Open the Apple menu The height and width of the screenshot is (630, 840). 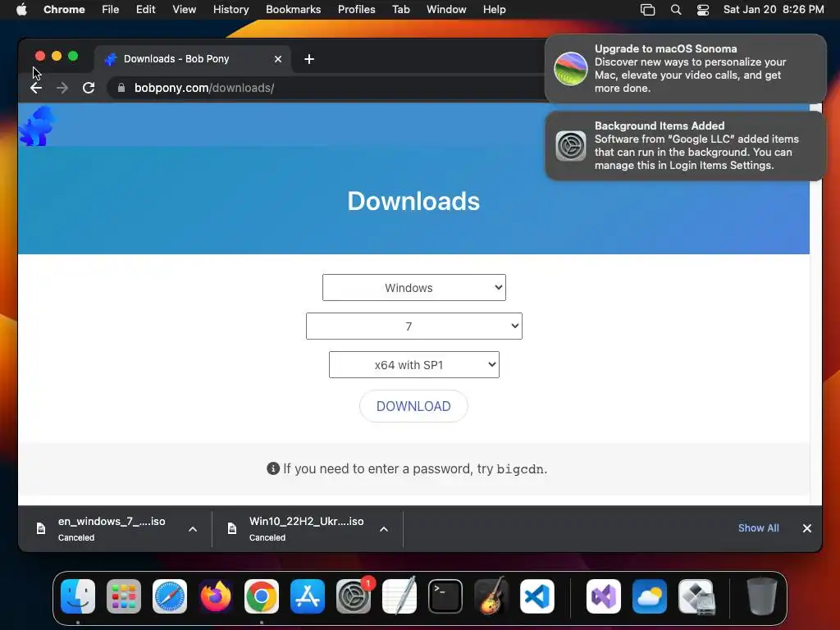click(21, 10)
